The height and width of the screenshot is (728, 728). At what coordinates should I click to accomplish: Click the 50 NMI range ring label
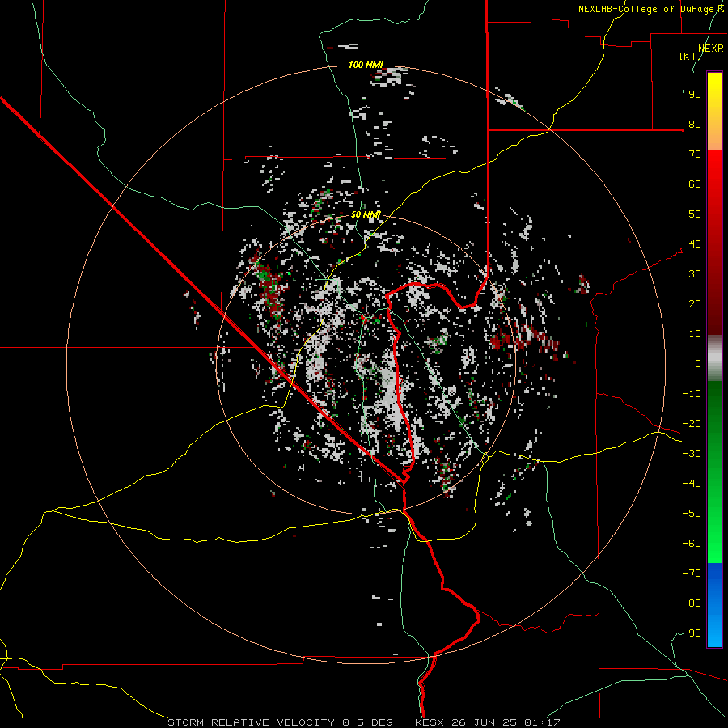366,214
